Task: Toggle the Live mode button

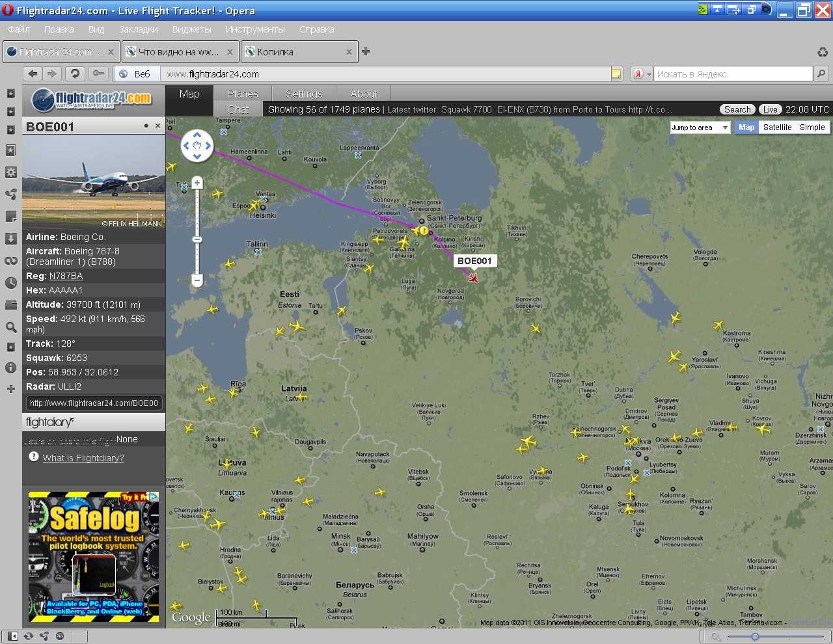Action: pos(770,109)
